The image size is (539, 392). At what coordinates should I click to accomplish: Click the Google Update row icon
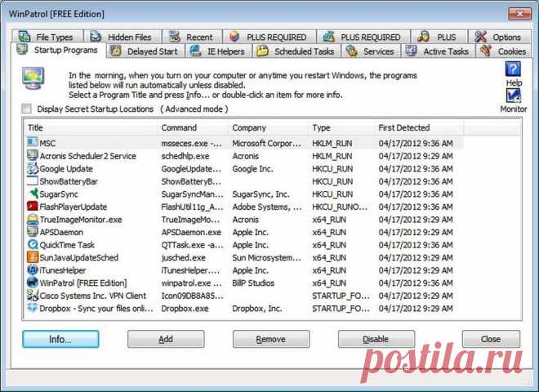coord(33,168)
